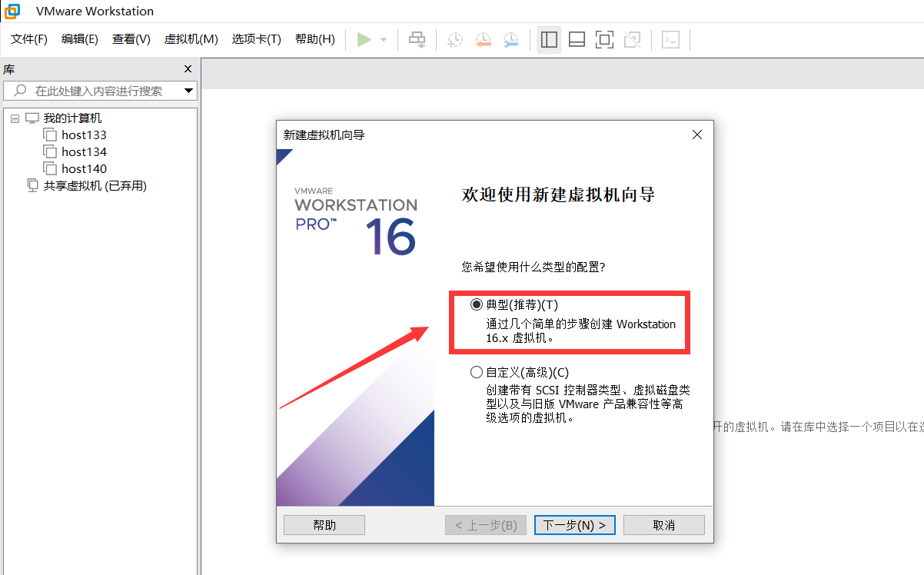The width and height of the screenshot is (924, 575).
Task: Open the 帮助(H) menu
Action: click(x=315, y=39)
